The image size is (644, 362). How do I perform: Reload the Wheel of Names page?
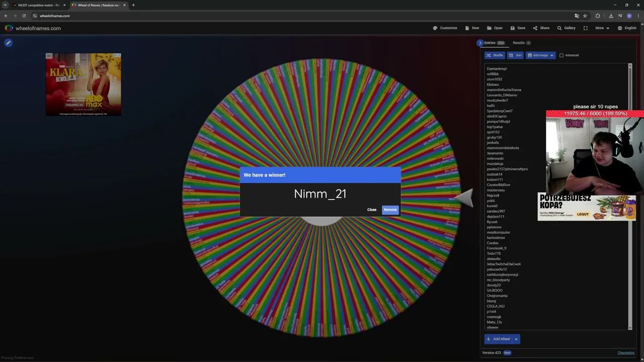pos(24,16)
